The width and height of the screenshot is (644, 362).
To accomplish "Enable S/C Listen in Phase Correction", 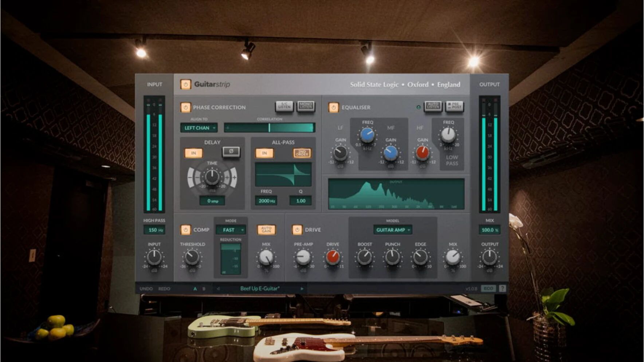I will pyautogui.click(x=284, y=106).
